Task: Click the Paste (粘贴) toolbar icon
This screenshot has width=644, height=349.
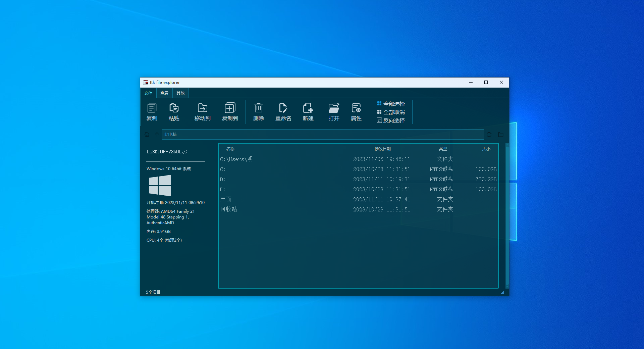Action: click(x=174, y=108)
